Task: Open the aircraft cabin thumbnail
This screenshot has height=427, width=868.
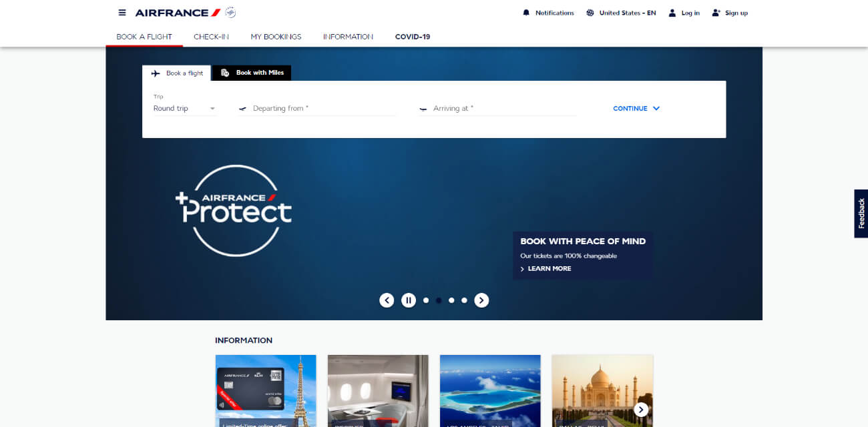Action: 378,391
